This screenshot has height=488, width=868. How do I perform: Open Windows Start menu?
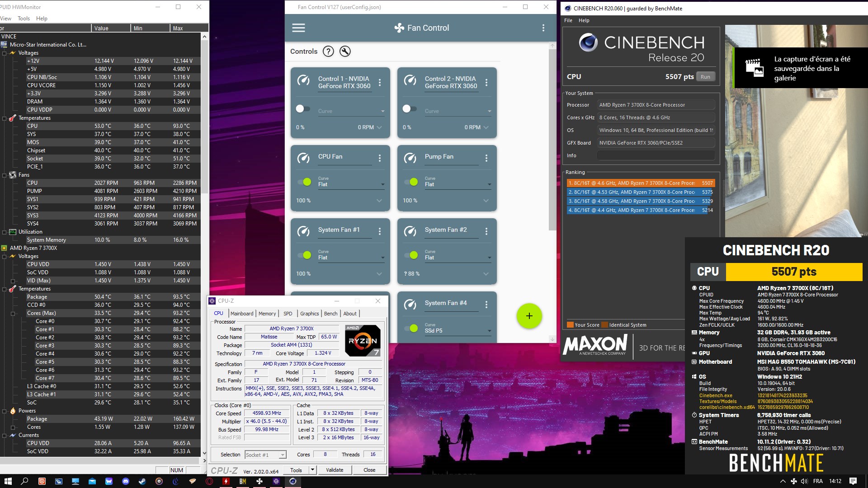pos(8,481)
